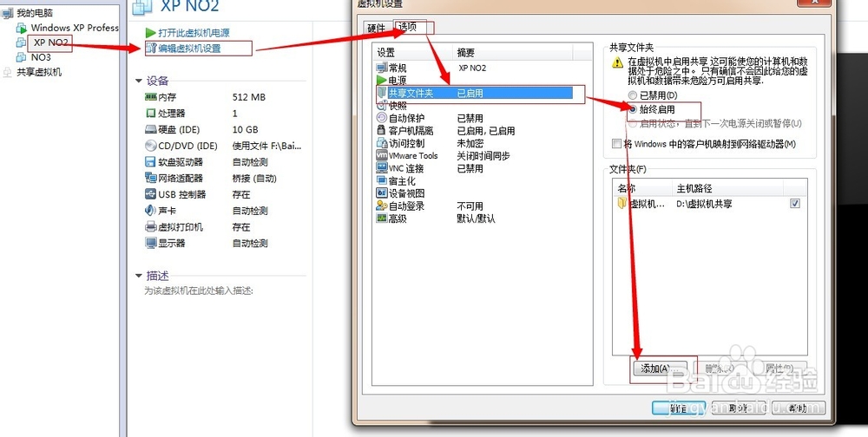
Task: Switch to the 硬件 tab
Action: click(x=377, y=29)
